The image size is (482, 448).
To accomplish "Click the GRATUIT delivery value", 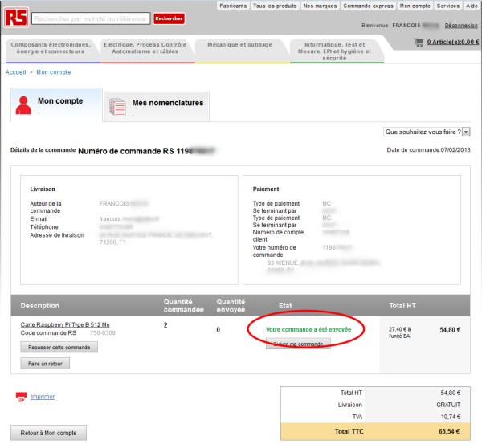I will [448, 405].
